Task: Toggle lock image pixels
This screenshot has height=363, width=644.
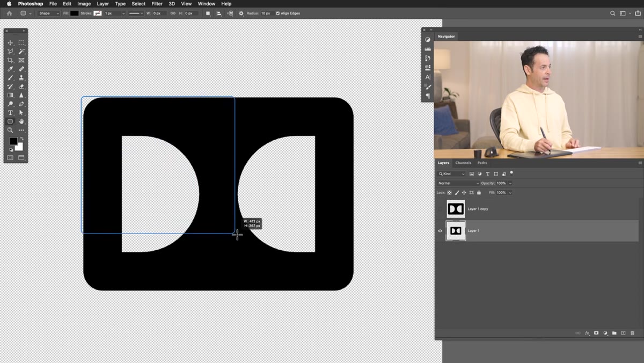Action: 457,192
